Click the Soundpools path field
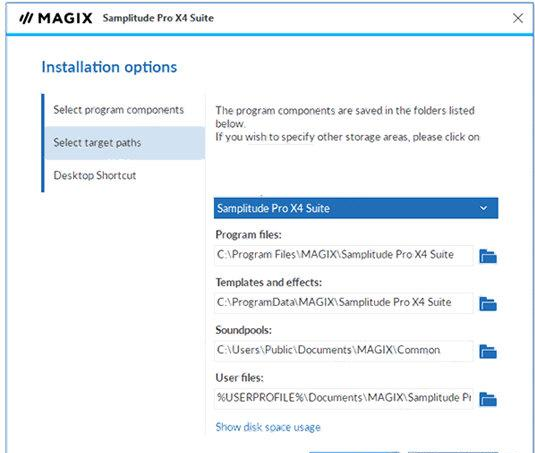This screenshot has height=453, width=535. coord(344,350)
